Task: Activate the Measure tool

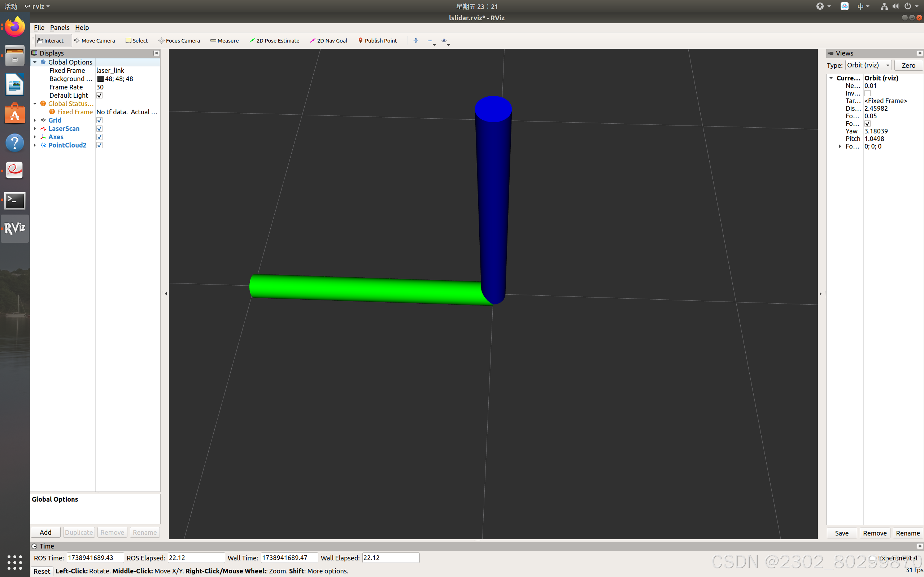Action: click(x=225, y=40)
